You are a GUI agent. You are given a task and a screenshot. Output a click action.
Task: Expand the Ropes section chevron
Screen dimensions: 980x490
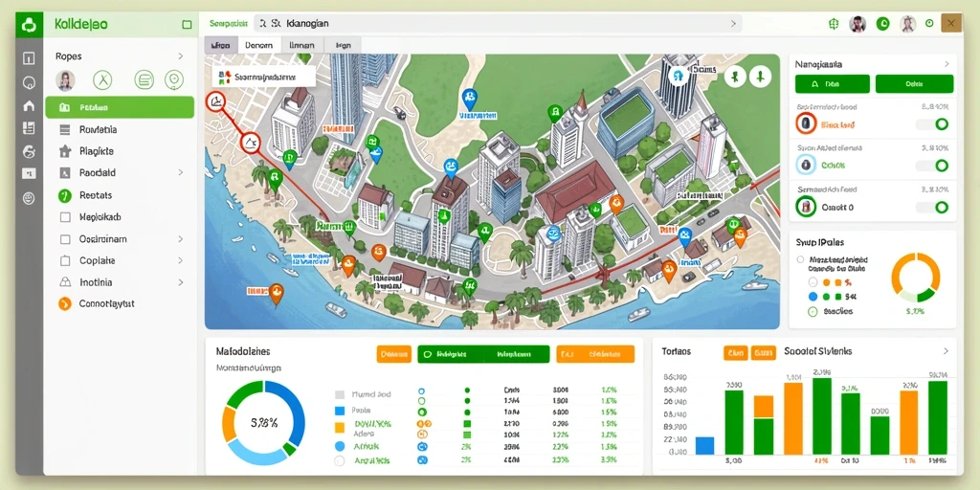(181, 56)
